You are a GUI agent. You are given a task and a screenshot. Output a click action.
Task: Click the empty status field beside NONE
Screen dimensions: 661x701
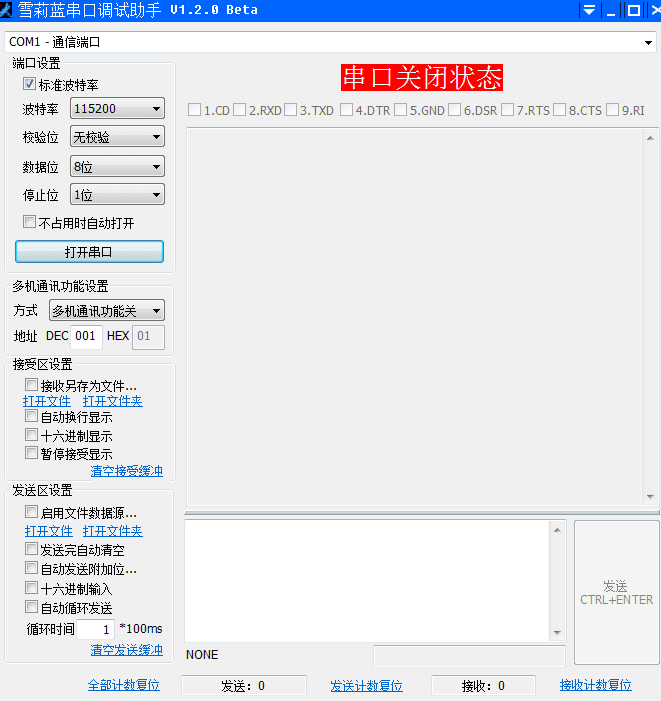click(469, 656)
